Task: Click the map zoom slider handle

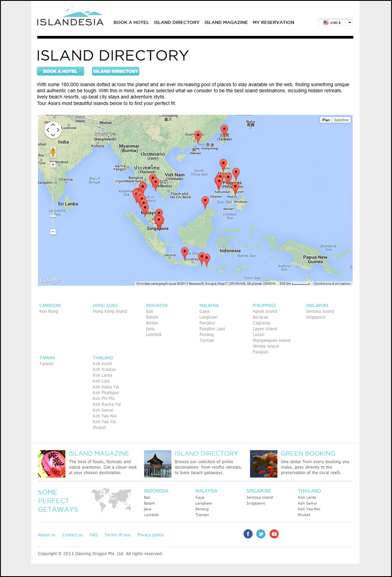Action: [53, 216]
